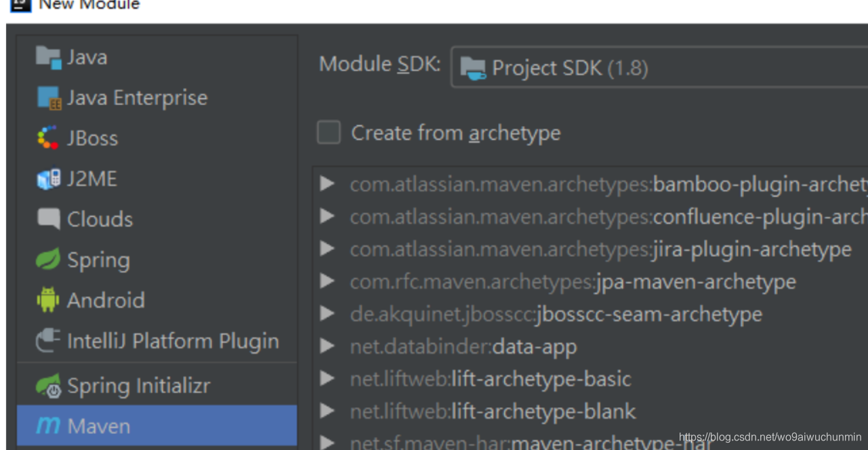
Task: Select confluence-plugin-archetype row text
Action: [x=608, y=217]
